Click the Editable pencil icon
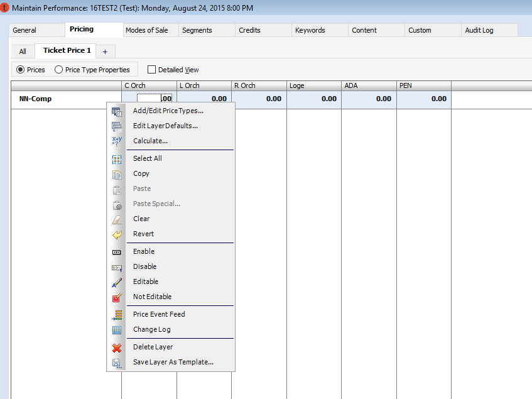 pyautogui.click(x=117, y=283)
